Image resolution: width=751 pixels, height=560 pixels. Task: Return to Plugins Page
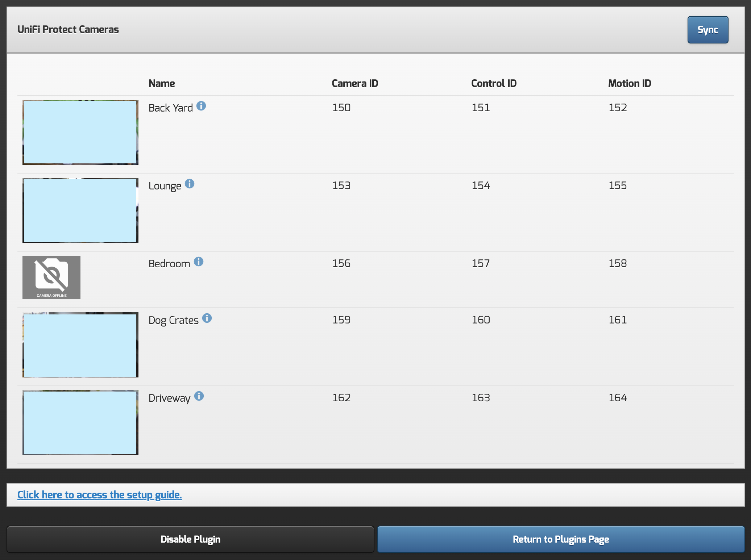[561, 539]
